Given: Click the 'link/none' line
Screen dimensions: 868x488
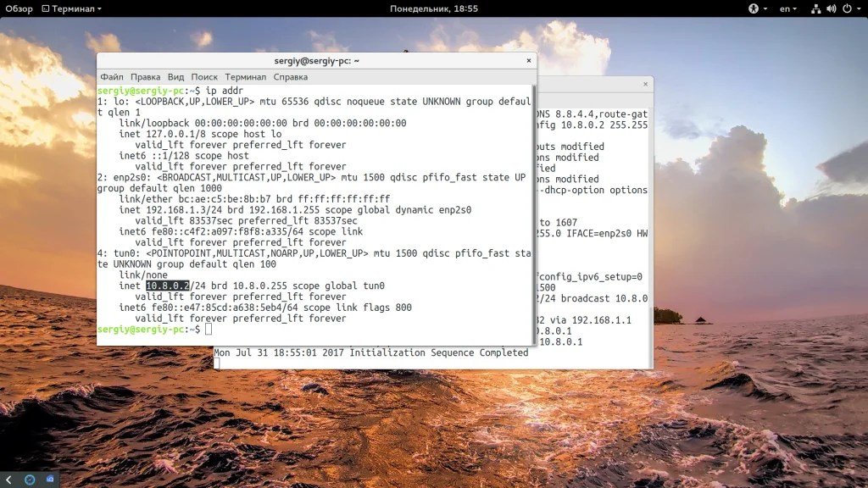Looking at the screenshot, I should [142, 275].
